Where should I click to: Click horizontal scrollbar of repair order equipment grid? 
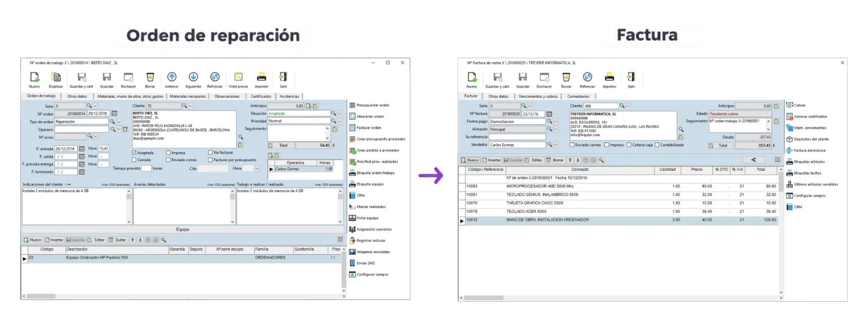183,296
